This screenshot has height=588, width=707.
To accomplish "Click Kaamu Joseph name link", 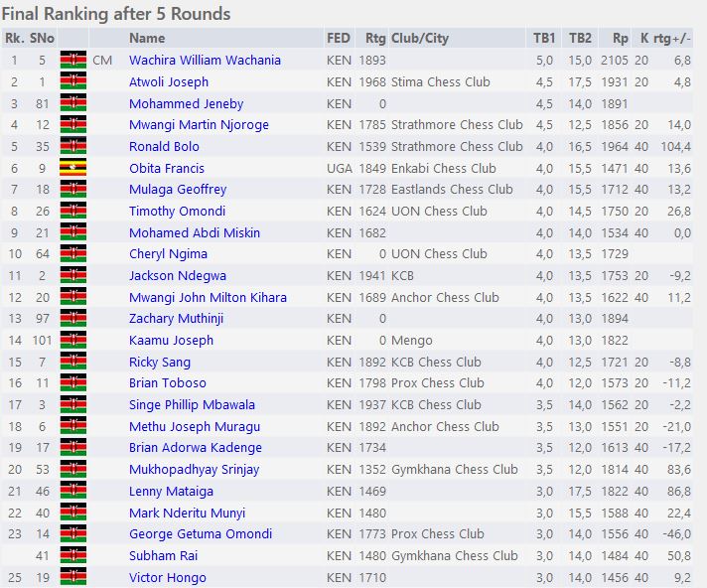I will (x=171, y=340).
